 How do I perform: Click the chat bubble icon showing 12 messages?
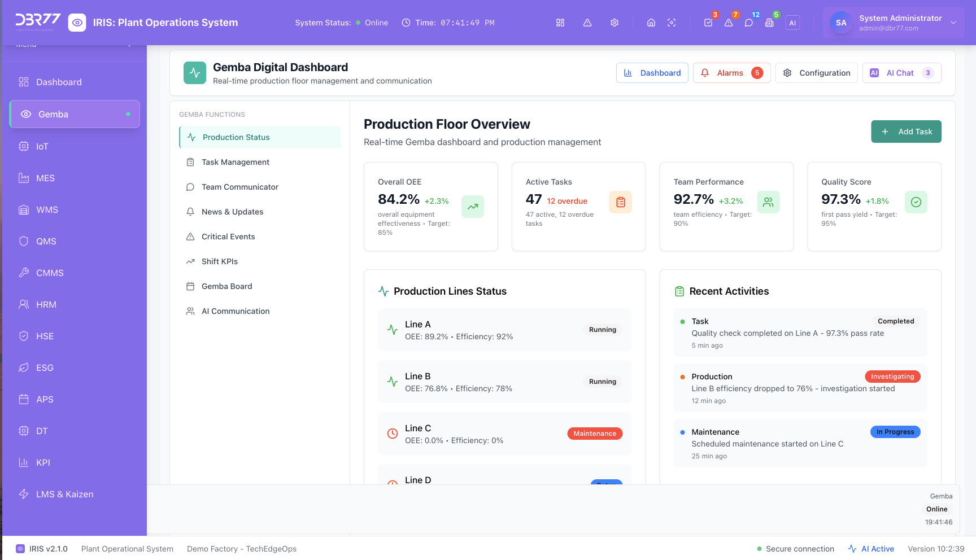[749, 23]
